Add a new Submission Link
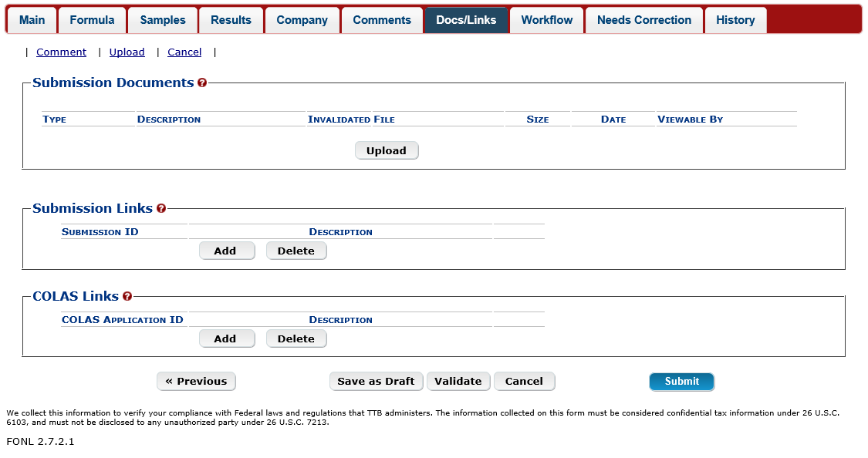The width and height of the screenshot is (868, 458). [225, 251]
